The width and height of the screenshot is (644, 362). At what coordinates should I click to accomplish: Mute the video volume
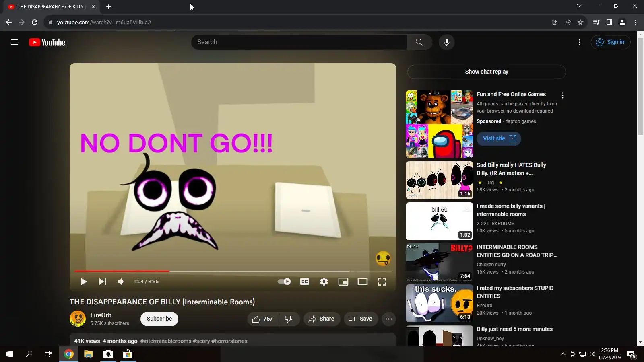pos(121,282)
